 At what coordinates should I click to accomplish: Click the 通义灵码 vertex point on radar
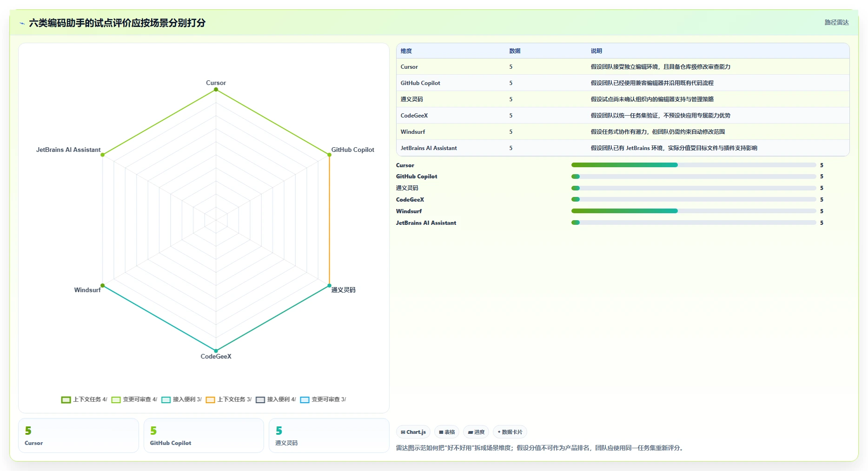tap(329, 285)
